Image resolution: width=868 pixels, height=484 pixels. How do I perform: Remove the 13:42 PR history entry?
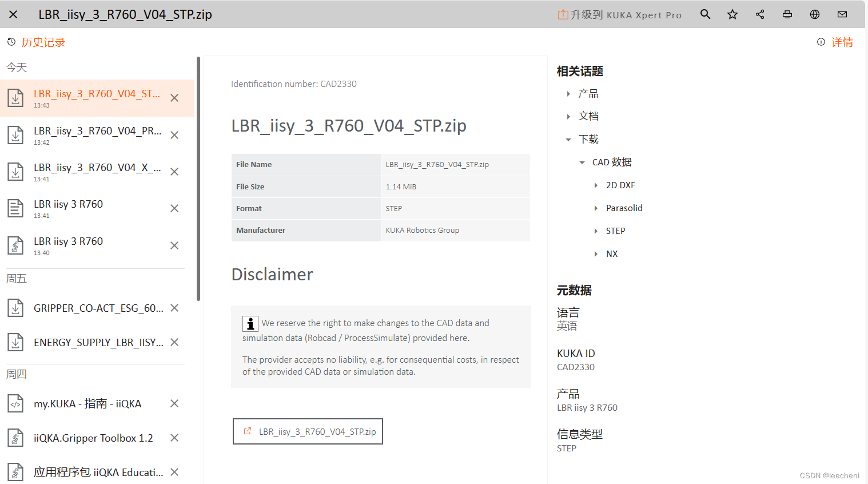click(x=174, y=135)
